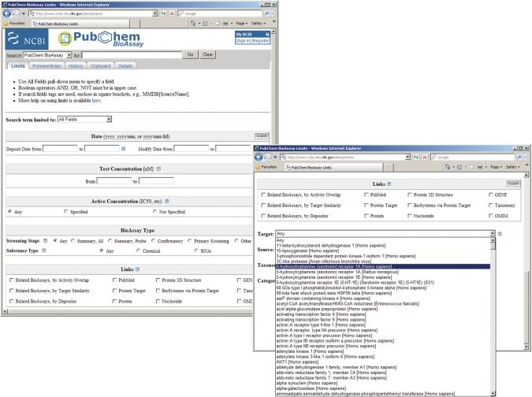Select Not Specified active concentration option
The height and width of the screenshot is (397, 532).
[154, 212]
